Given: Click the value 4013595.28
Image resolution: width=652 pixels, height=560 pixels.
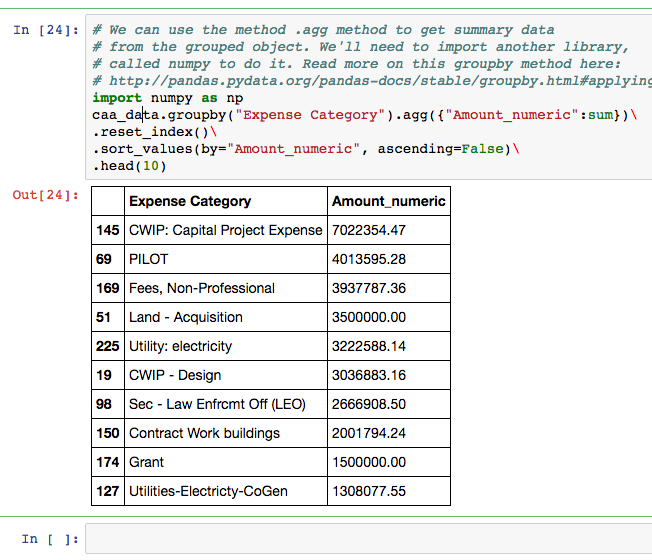Looking at the screenshot, I should (369, 259).
